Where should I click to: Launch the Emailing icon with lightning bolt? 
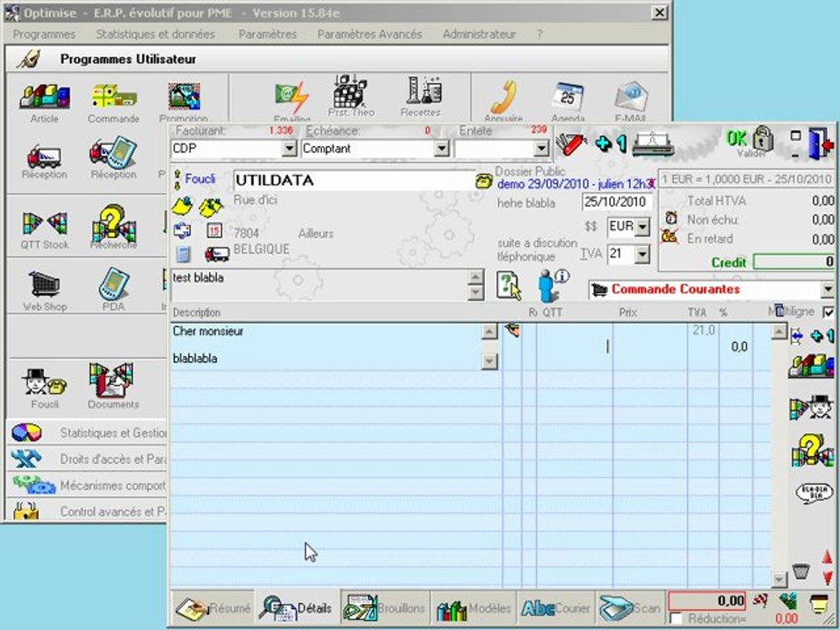(292, 97)
